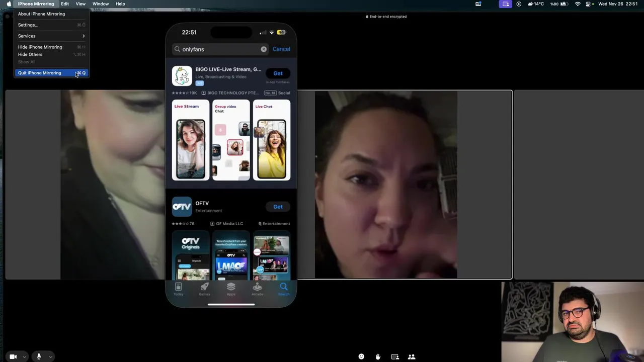Click the %80 battery status
This screenshot has height=362, width=644.
pyautogui.click(x=559, y=4)
